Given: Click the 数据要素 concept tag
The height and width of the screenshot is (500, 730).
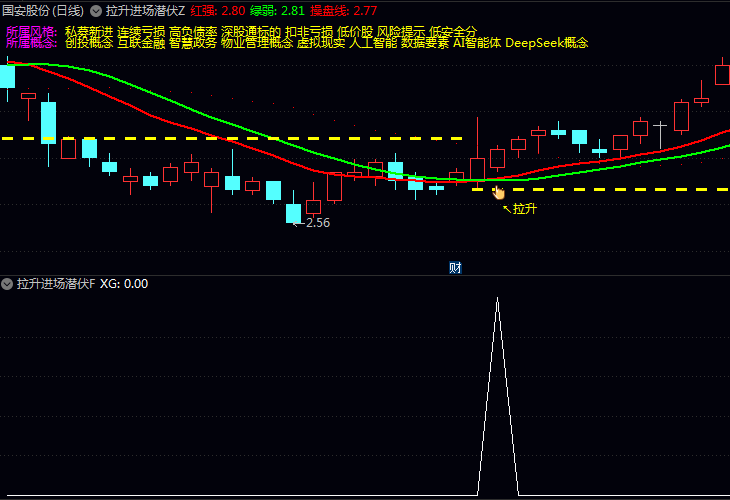Looking at the screenshot, I should [425, 43].
